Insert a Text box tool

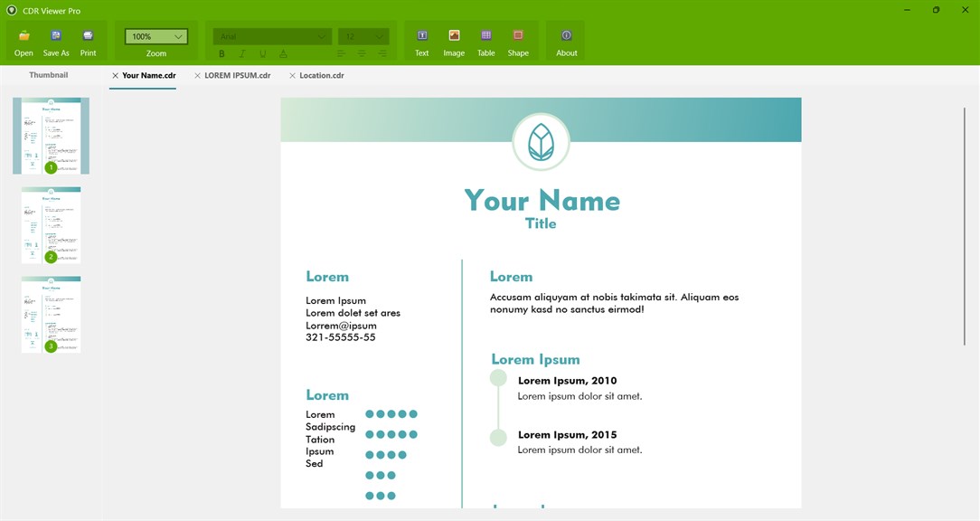422,35
